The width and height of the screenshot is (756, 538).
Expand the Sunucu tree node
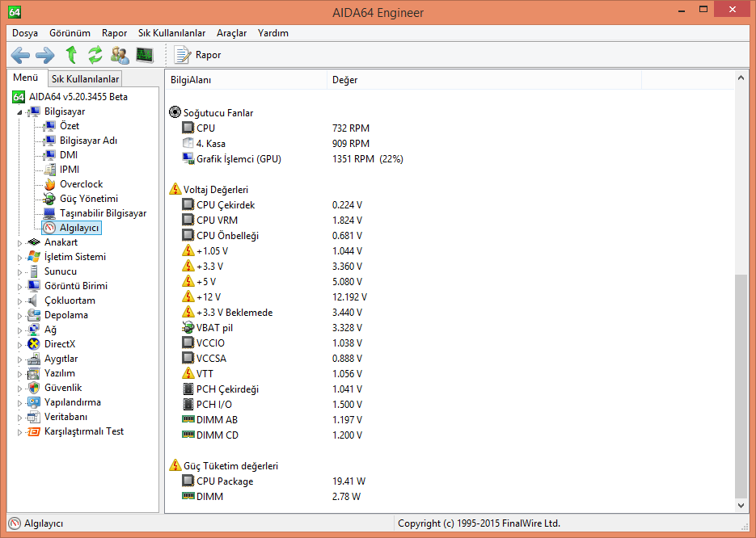click(x=19, y=272)
